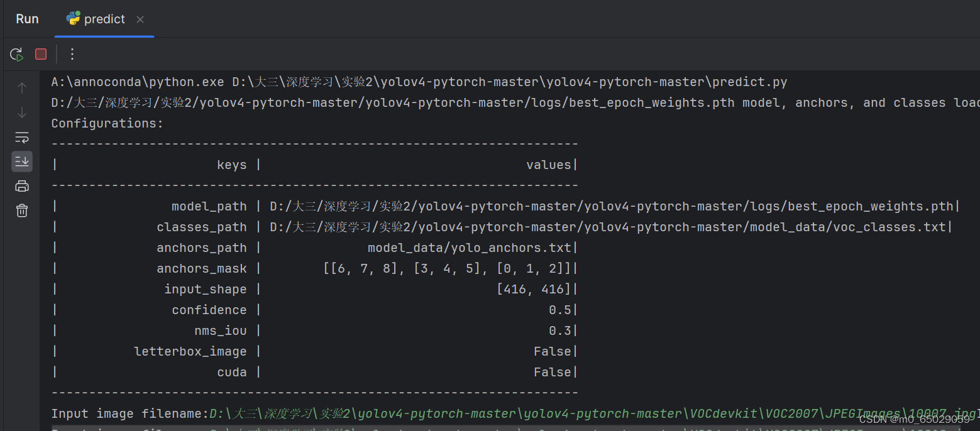Toggle soft-wrap for the console

[22, 137]
